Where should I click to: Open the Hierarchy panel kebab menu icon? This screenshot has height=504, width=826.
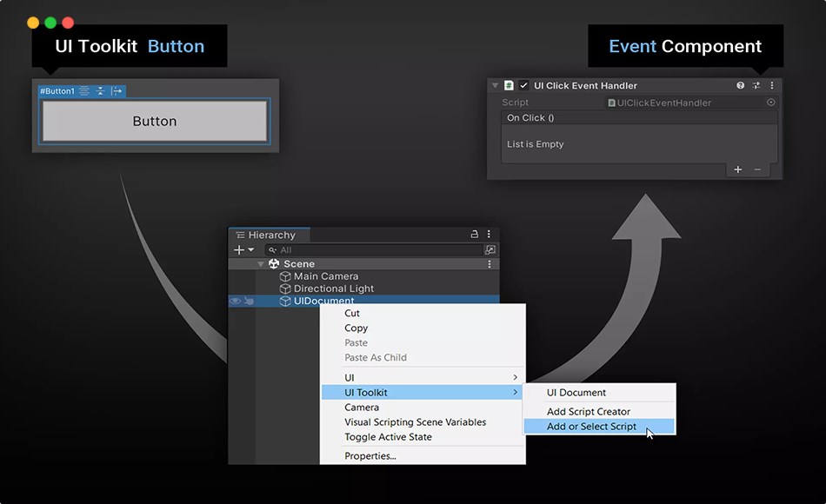coord(488,235)
